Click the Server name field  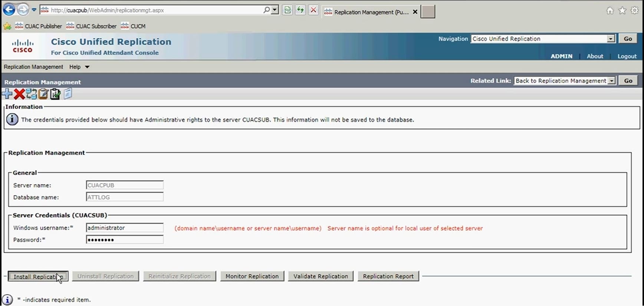pos(125,185)
